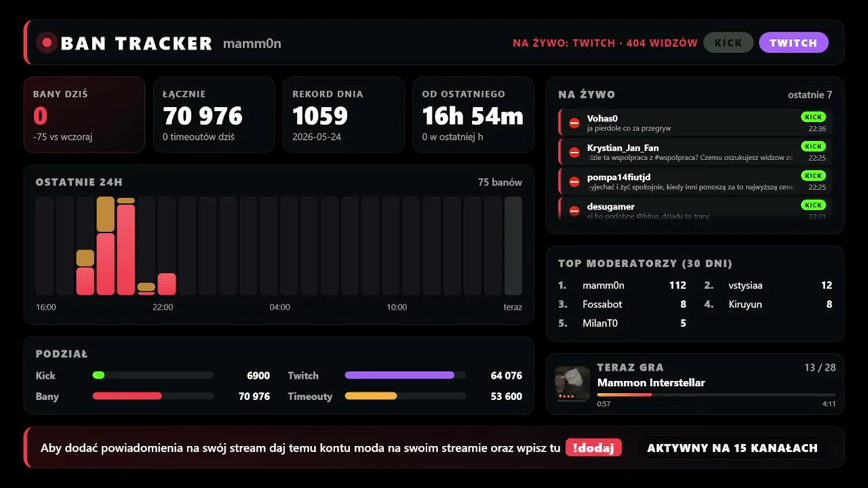Click the ŁĄCZNIE total 70 976
This screenshot has width=868, height=488.
click(x=203, y=116)
